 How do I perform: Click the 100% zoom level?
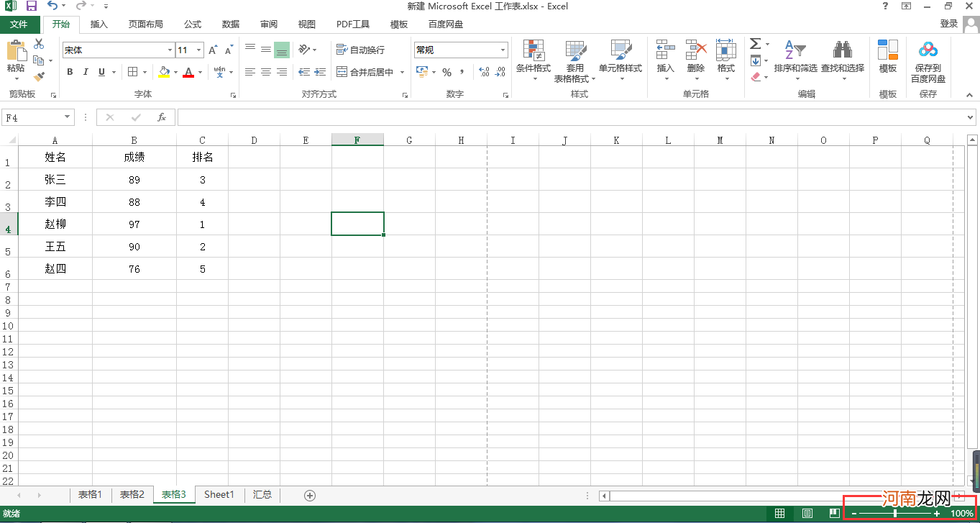pos(962,514)
